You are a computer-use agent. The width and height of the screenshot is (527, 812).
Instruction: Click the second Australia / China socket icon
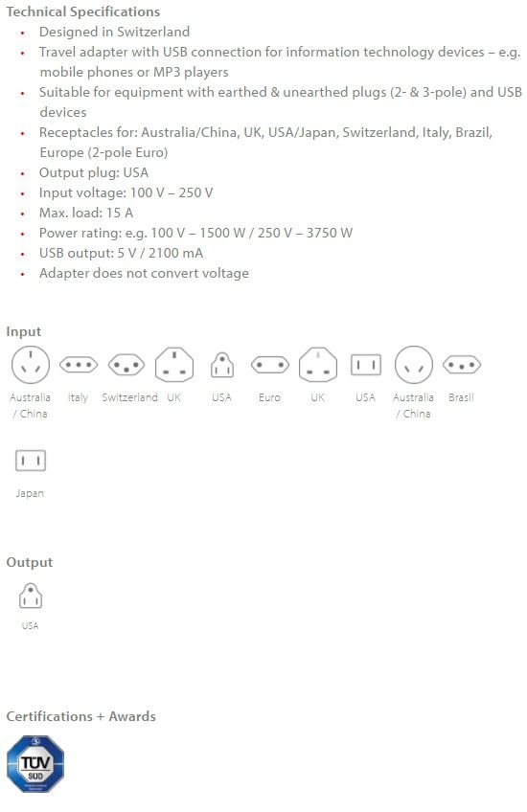(414, 365)
